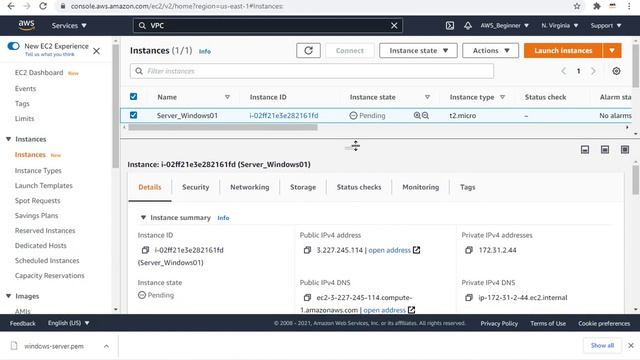Viewport: 640px width, 360px height.
Task: Open the Support dropdown
Action: [606, 25]
